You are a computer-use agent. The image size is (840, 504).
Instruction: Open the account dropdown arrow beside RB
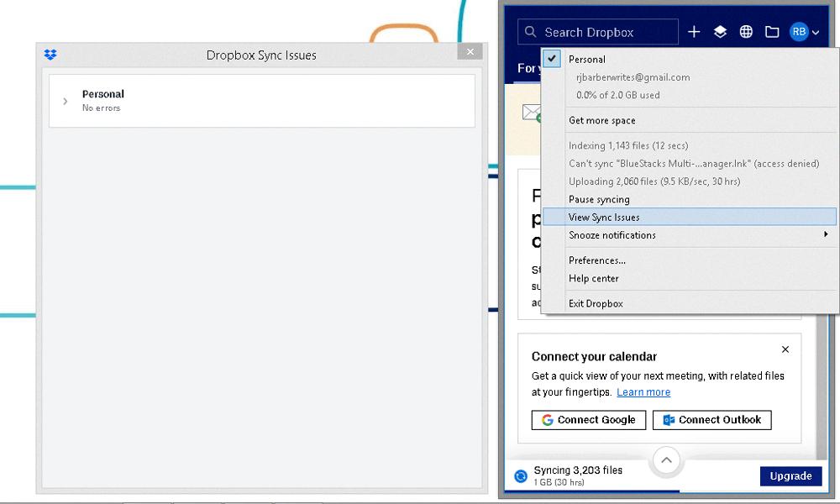(x=816, y=33)
